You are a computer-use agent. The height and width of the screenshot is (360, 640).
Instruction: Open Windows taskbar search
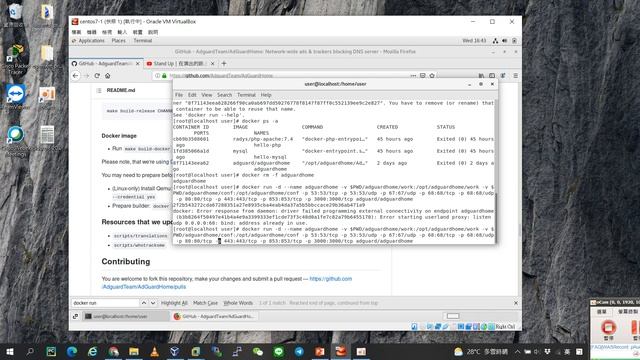30,351
